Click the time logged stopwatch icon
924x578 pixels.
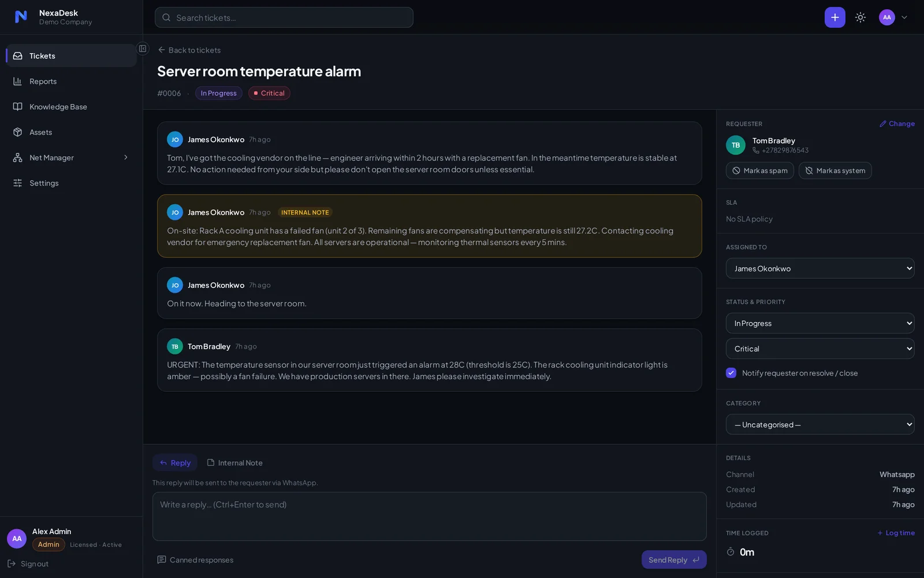click(x=731, y=552)
